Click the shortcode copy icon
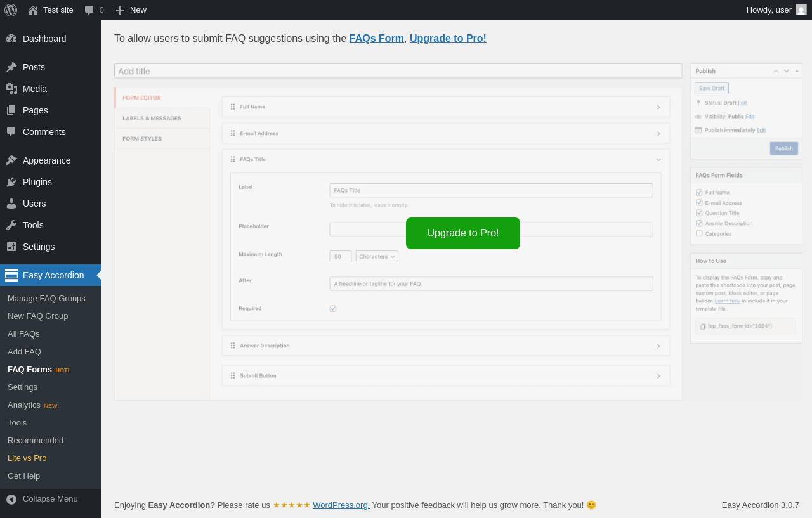The width and height of the screenshot is (812, 518). pyautogui.click(x=703, y=327)
